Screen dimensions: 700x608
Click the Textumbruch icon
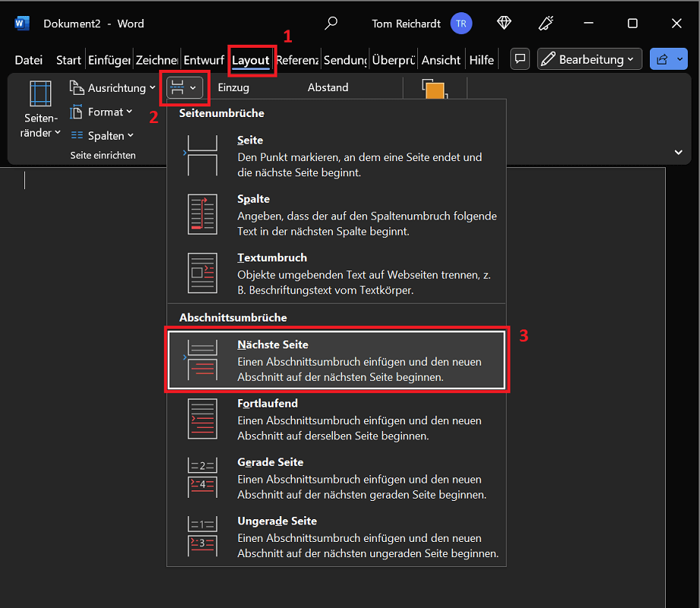[202, 273]
